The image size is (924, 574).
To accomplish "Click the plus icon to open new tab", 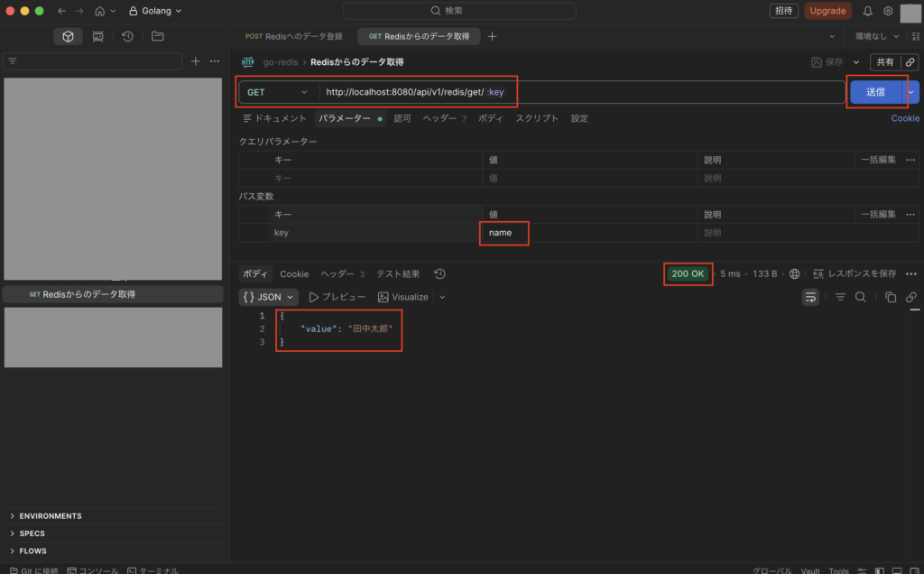I will (x=492, y=36).
